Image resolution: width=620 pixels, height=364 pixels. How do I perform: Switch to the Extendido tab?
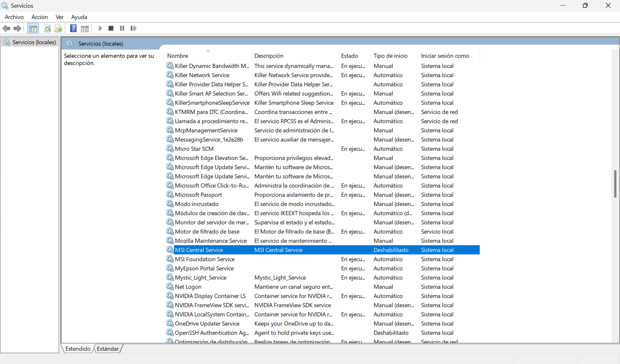(x=78, y=349)
